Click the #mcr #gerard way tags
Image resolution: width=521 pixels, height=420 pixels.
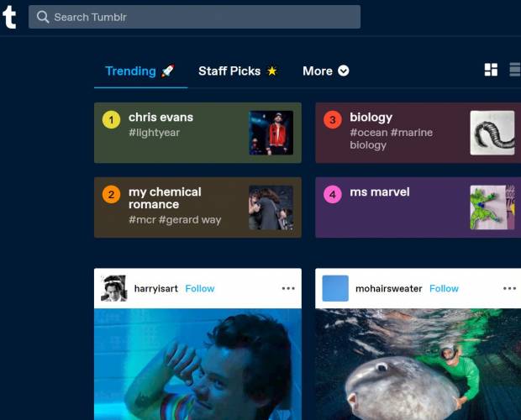(x=175, y=220)
